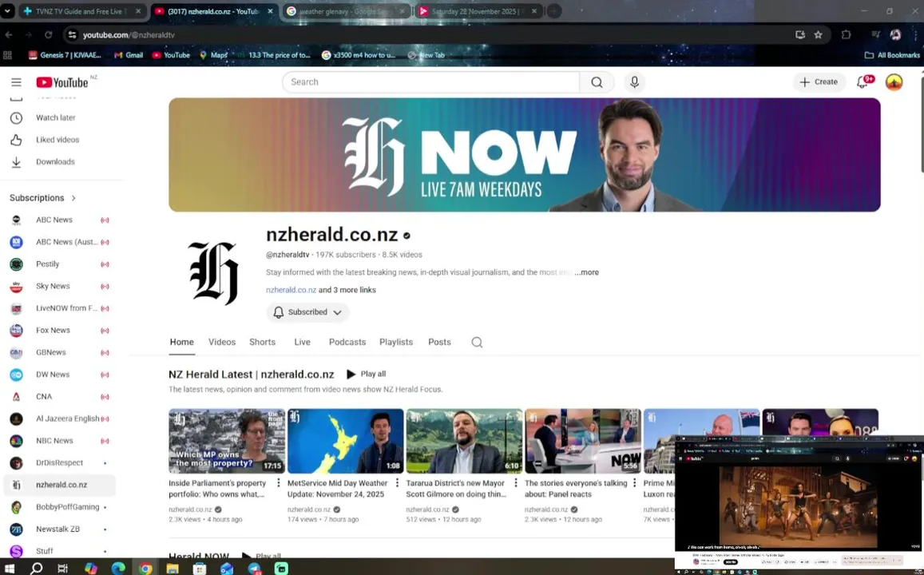Play all NZ Herald Latest videos

[x=366, y=374]
